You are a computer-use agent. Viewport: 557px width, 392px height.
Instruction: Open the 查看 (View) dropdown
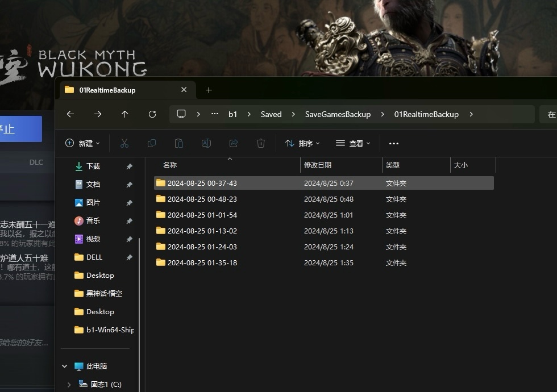[x=353, y=143]
